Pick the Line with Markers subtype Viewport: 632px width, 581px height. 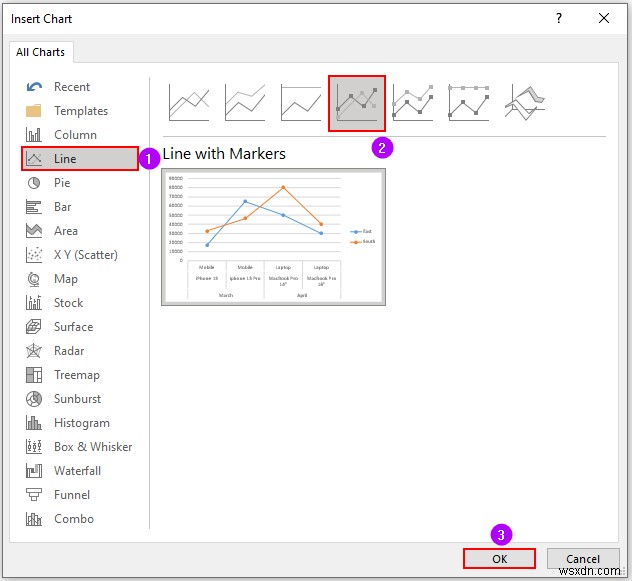point(357,103)
